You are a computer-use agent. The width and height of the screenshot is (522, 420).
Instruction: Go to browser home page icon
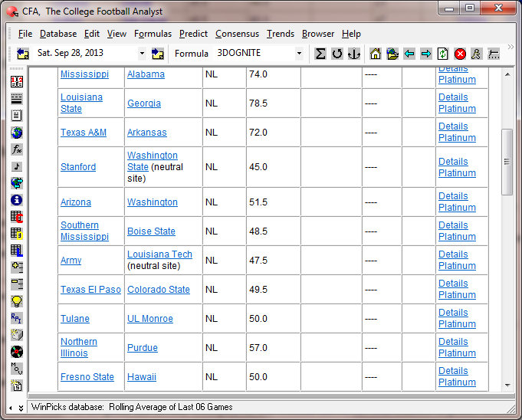pos(376,54)
